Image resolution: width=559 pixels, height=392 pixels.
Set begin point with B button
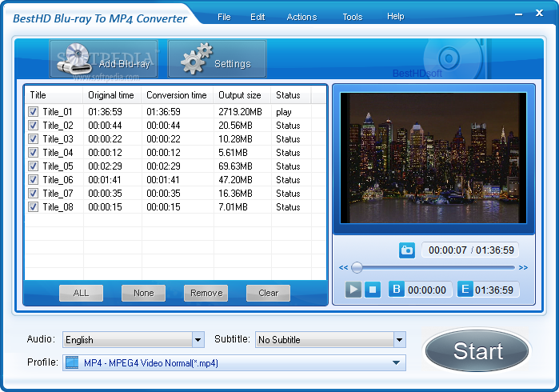click(397, 290)
